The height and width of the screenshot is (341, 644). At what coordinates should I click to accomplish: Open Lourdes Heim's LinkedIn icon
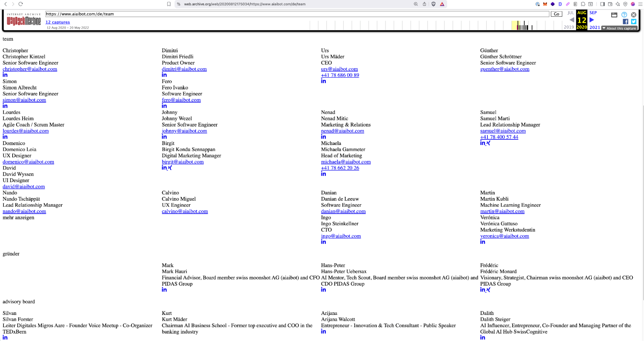tap(5, 137)
